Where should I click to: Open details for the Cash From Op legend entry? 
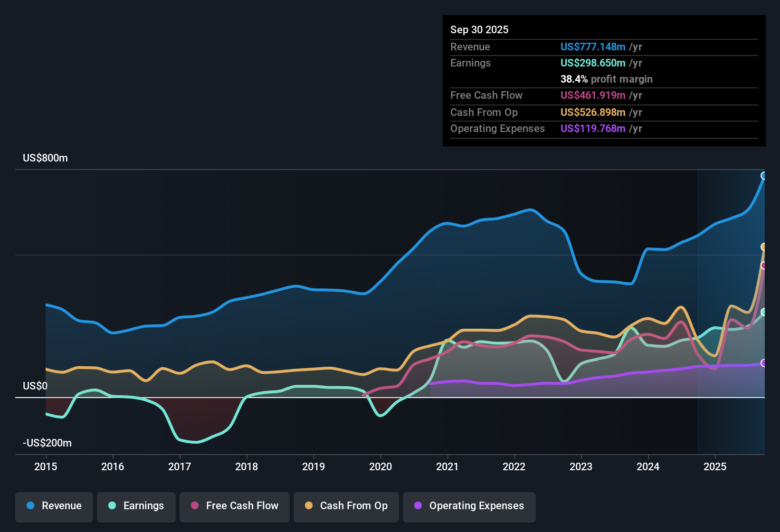(346, 506)
